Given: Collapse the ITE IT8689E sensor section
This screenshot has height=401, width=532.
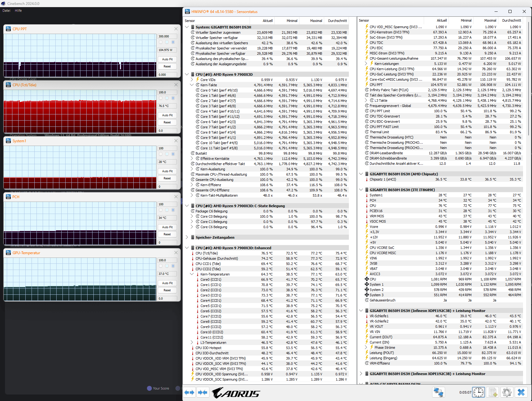Looking at the screenshot, I should 361,190.
